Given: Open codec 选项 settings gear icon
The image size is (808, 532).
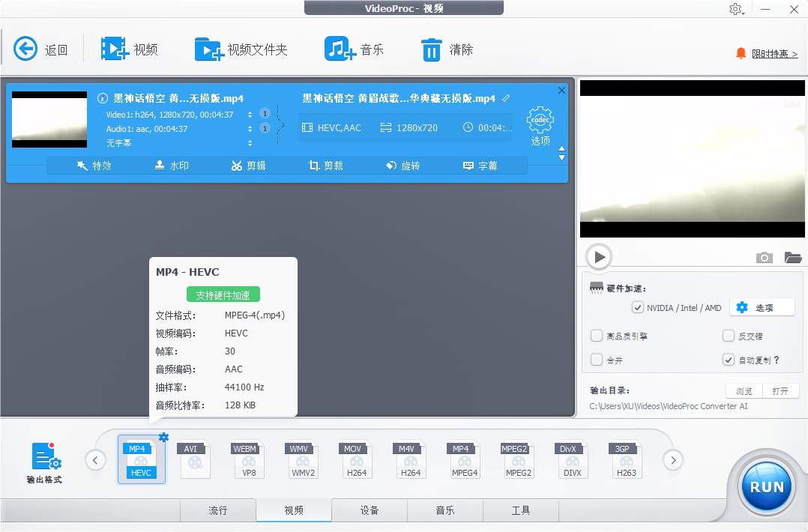Looking at the screenshot, I should tap(540, 120).
